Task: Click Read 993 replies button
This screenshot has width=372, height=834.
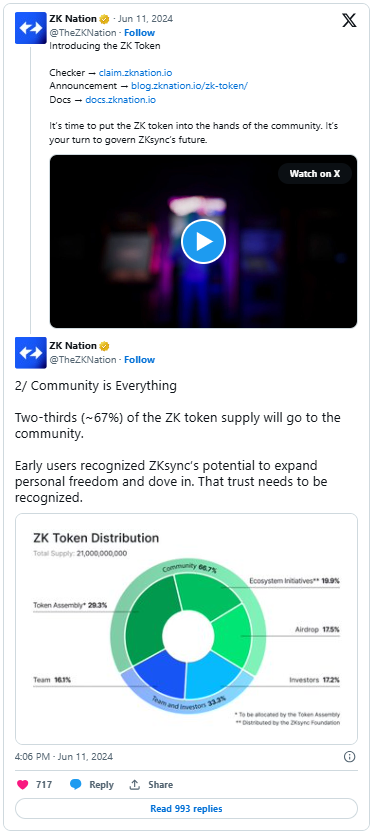Action: coord(186,808)
